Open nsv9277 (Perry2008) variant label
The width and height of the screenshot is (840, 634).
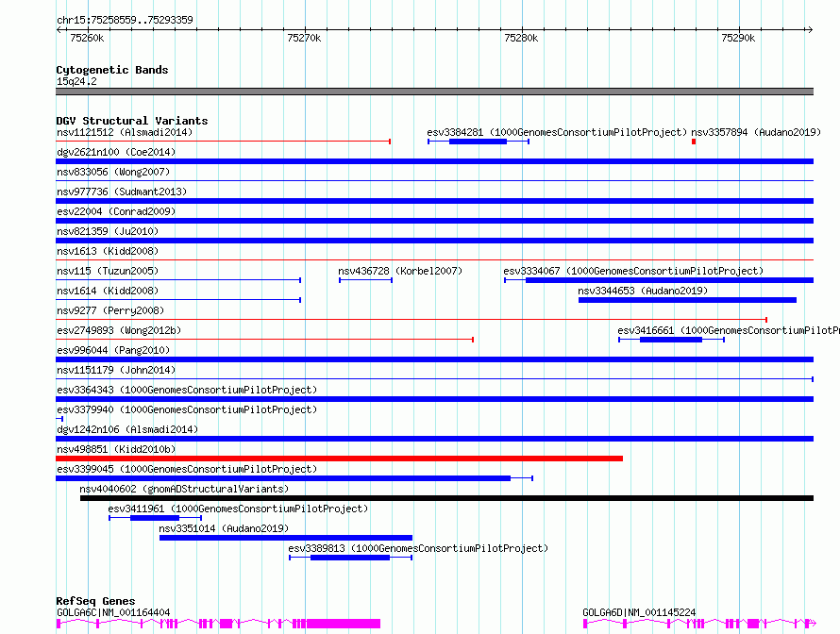pyautogui.click(x=110, y=310)
